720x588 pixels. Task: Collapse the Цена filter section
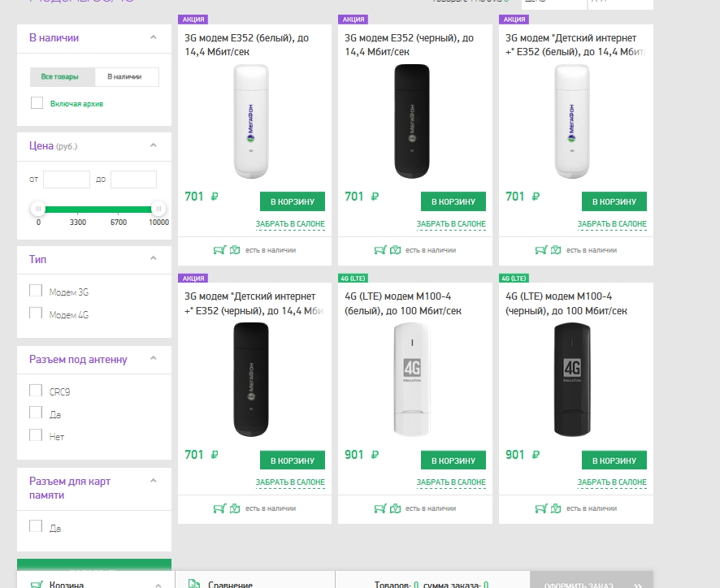[x=153, y=145]
